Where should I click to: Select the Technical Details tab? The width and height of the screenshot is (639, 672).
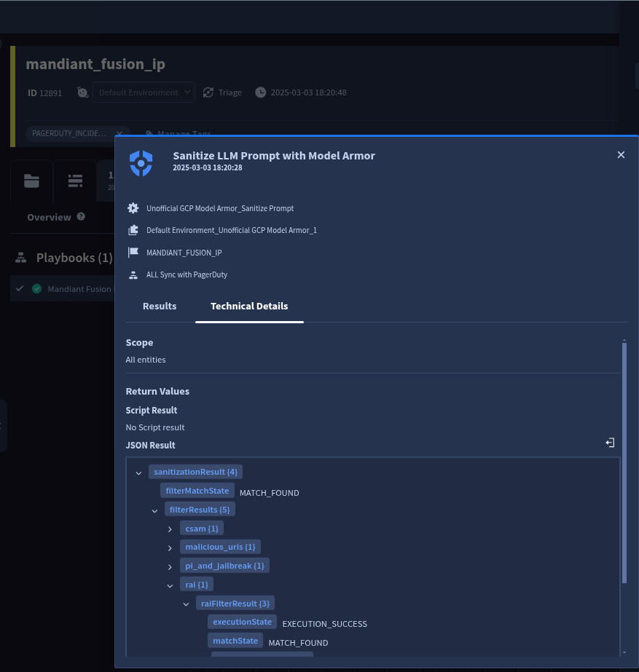(249, 306)
